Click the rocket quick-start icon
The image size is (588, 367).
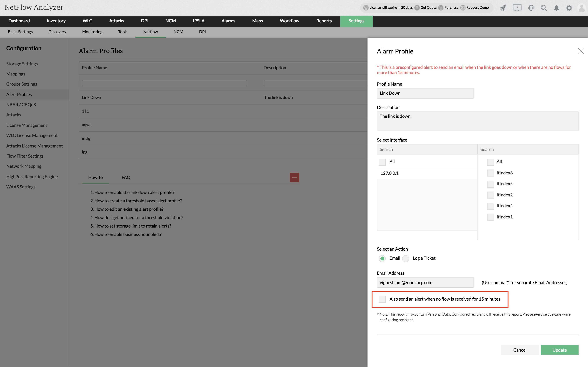[503, 8]
